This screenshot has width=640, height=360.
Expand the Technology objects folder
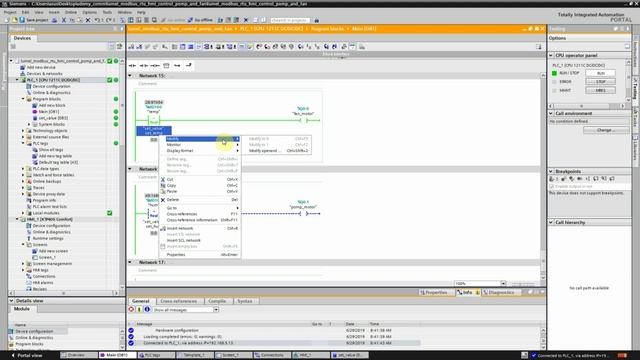coord(23,131)
